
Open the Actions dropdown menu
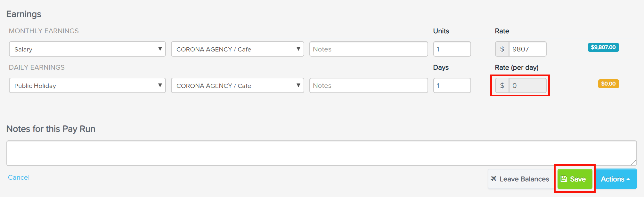pos(615,179)
